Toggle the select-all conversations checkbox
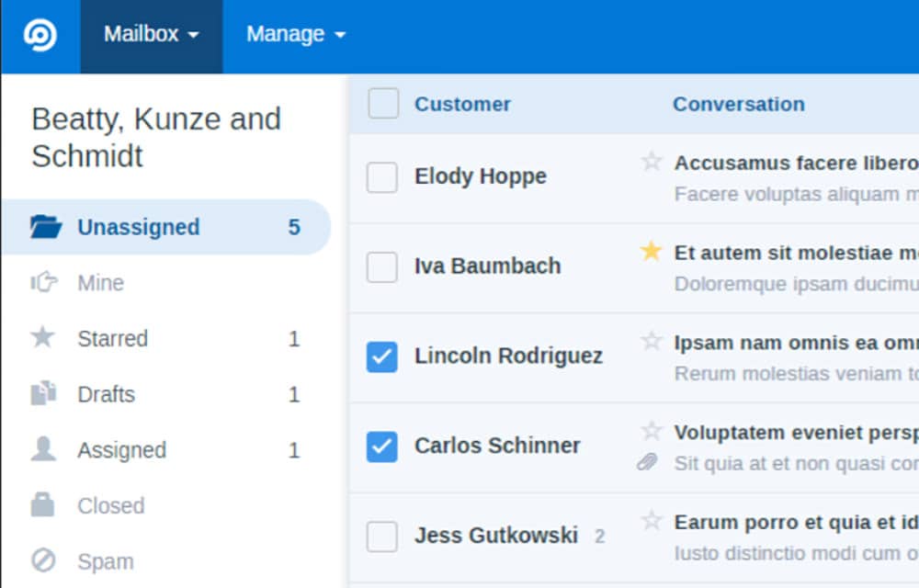This screenshot has width=919, height=588. click(383, 104)
